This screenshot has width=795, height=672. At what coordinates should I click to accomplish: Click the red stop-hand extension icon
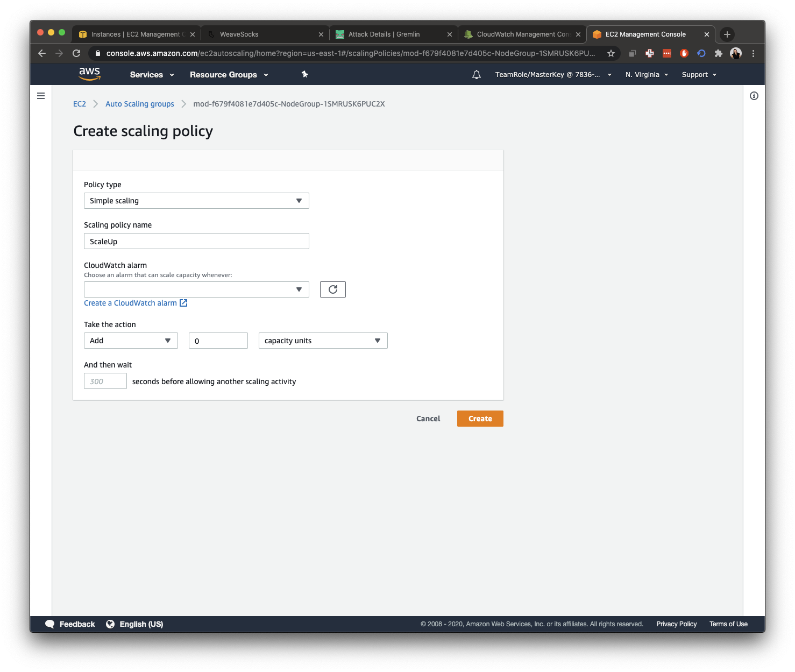pos(684,53)
